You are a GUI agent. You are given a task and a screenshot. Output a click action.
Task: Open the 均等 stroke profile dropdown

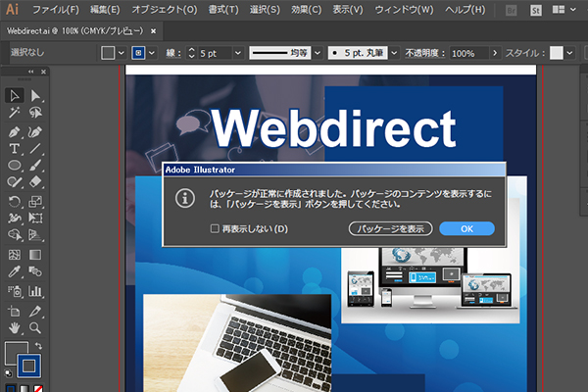(x=318, y=53)
